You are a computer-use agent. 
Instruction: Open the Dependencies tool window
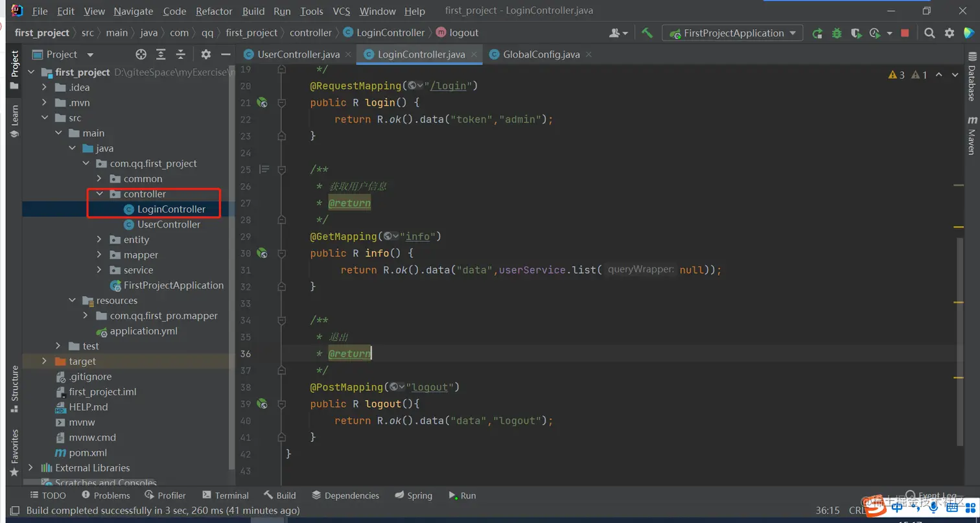click(x=345, y=495)
